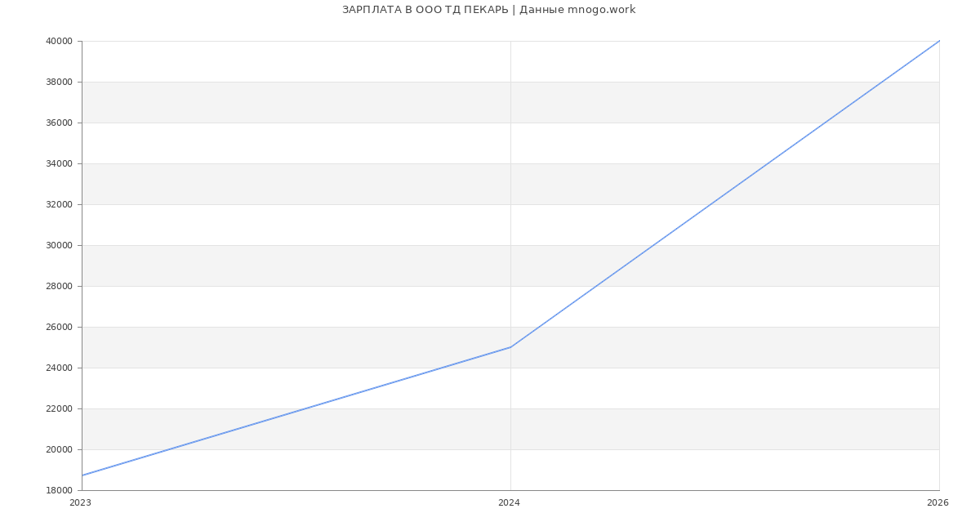
Task: Click the 22000 y-axis label
Action: [59, 408]
